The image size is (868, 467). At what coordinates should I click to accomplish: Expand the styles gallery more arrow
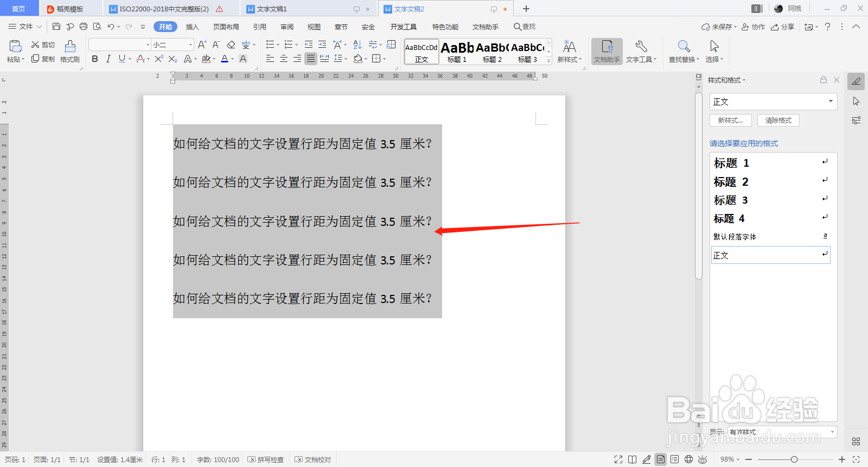pyautogui.click(x=548, y=61)
